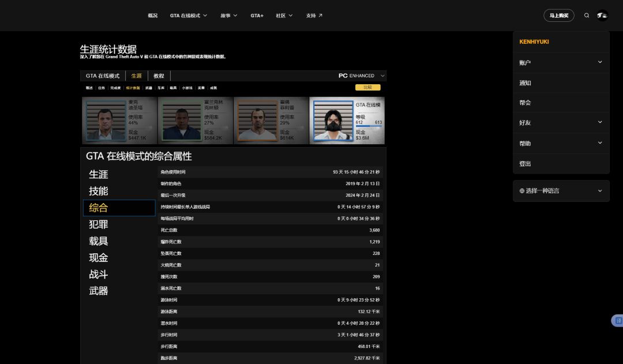
Task: Click the rank progress bar between 612 and 613
Action: (369, 126)
